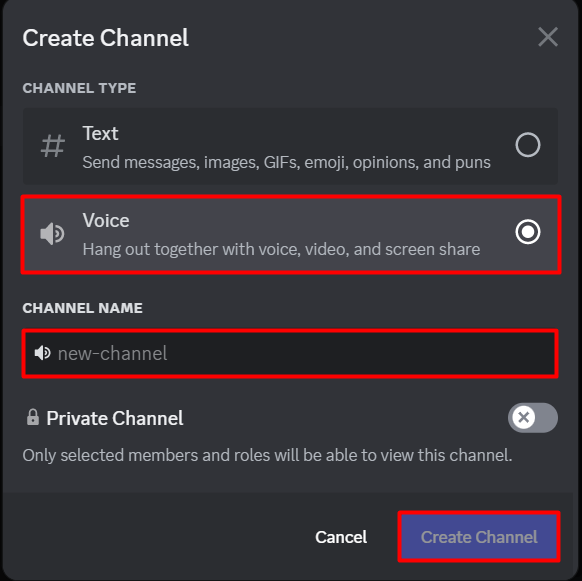Click the Create Channel dialog title

click(x=106, y=38)
